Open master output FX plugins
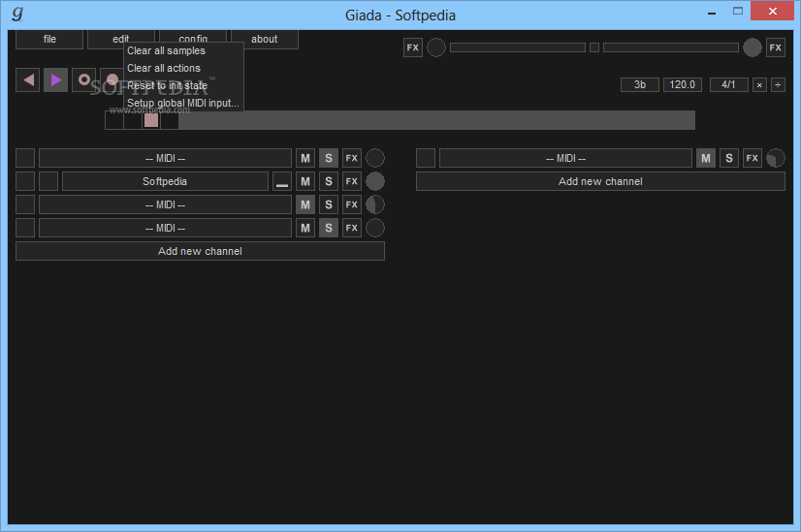The height and width of the screenshot is (532, 801). (x=776, y=47)
